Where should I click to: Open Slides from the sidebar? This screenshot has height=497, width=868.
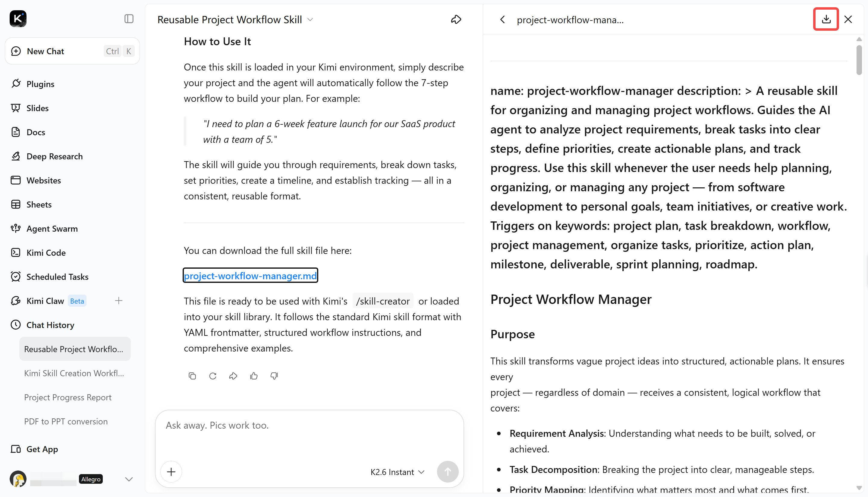[x=37, y=108]
